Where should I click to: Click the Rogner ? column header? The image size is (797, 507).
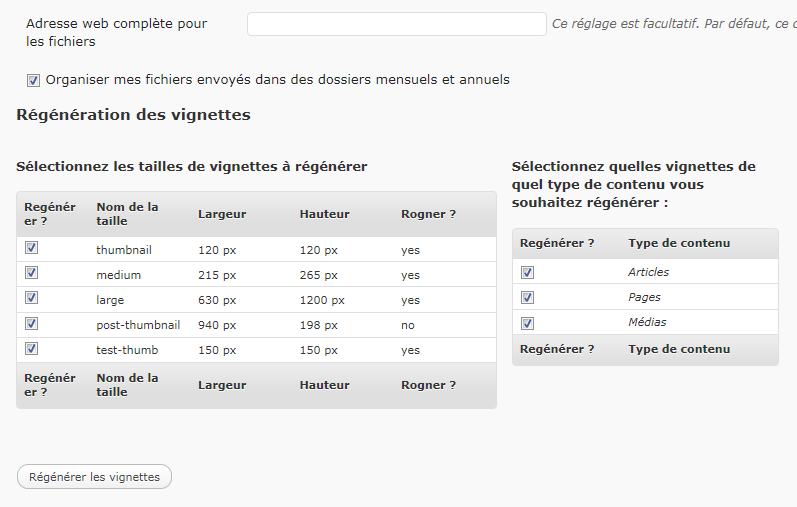coord(428,214)
